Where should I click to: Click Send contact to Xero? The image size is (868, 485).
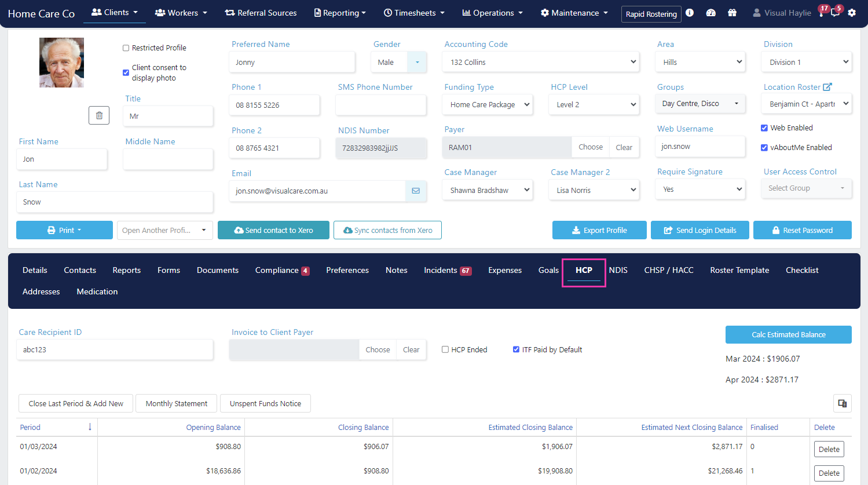[273, 230]
